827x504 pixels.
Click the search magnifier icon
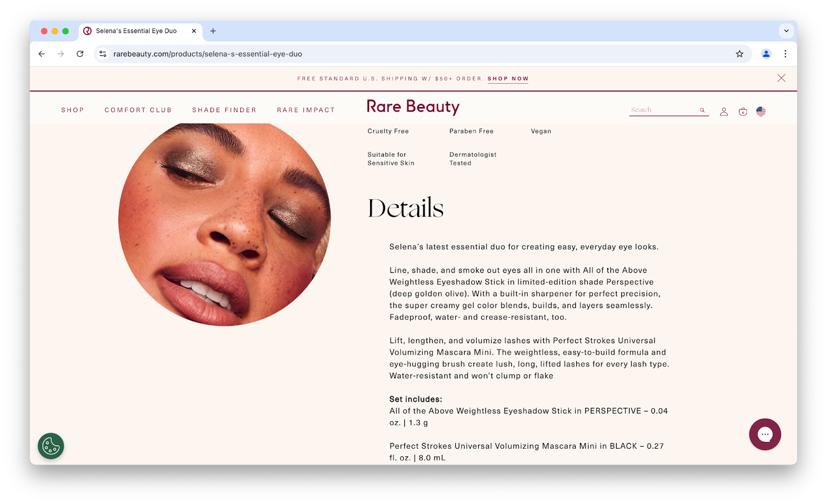click(702, 110)
